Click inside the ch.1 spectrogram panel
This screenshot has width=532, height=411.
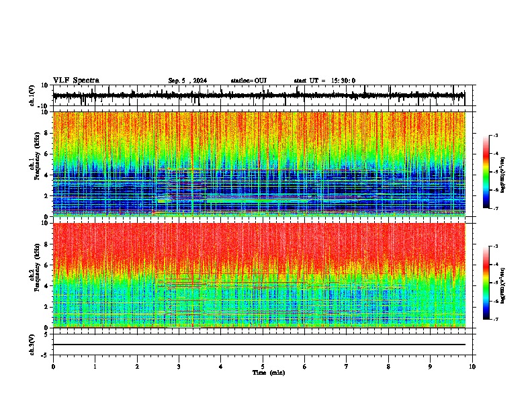pyautogui.click(x=259, y=164)
